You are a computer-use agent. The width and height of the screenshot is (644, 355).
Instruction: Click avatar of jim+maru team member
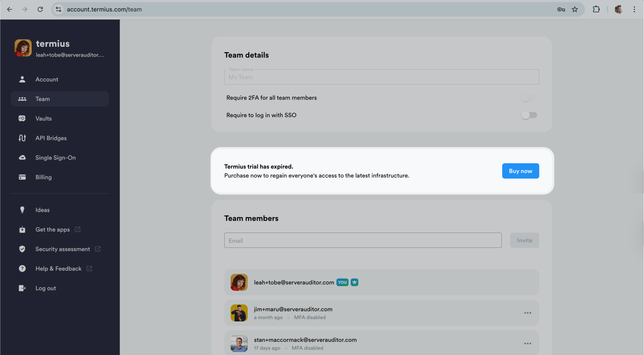coord(239,313)
